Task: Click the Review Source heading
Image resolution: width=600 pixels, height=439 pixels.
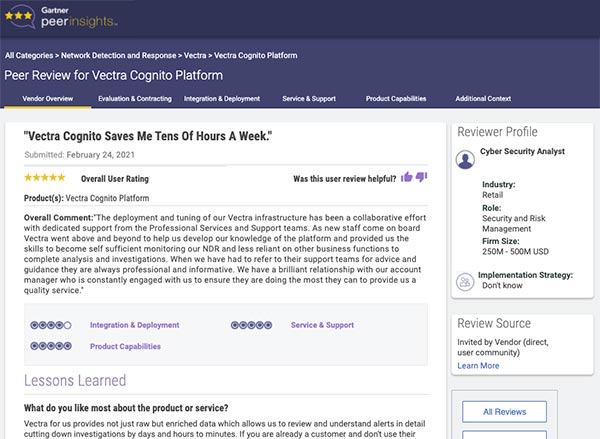Action: tap(494, 323)
